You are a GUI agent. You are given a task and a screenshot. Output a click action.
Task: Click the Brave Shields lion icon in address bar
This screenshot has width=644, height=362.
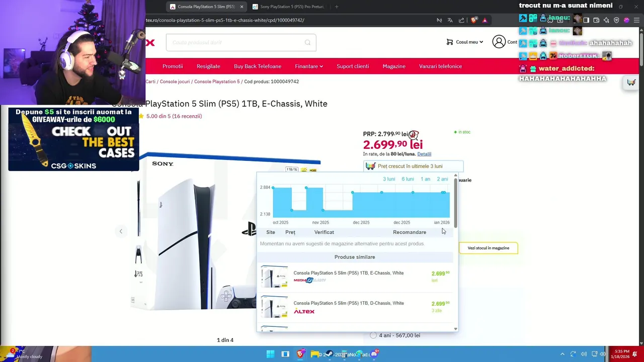point(474,20)
